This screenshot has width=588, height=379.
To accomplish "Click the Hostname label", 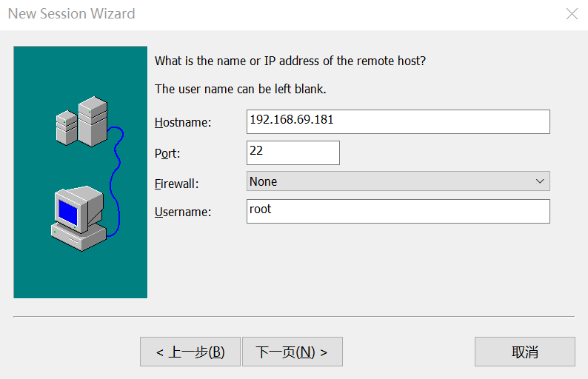I will [x=183, y=123].
